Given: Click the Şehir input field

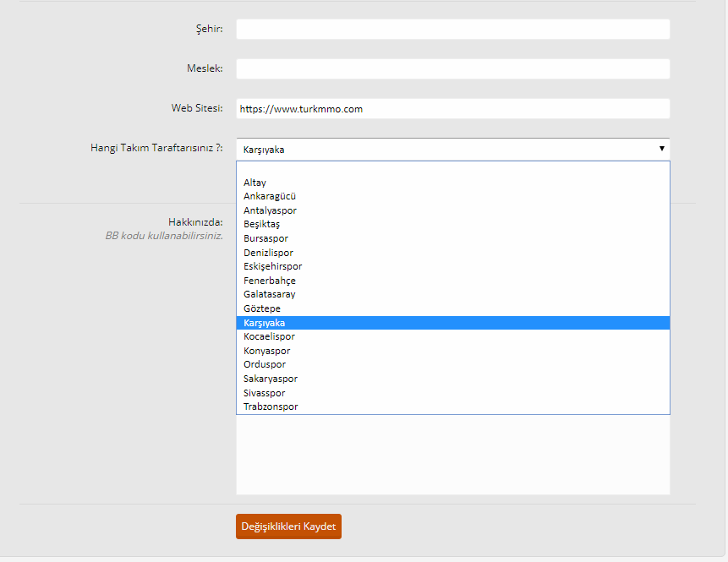Looking at the screenshot, I should pyautogui.click(x=452, y=30).
